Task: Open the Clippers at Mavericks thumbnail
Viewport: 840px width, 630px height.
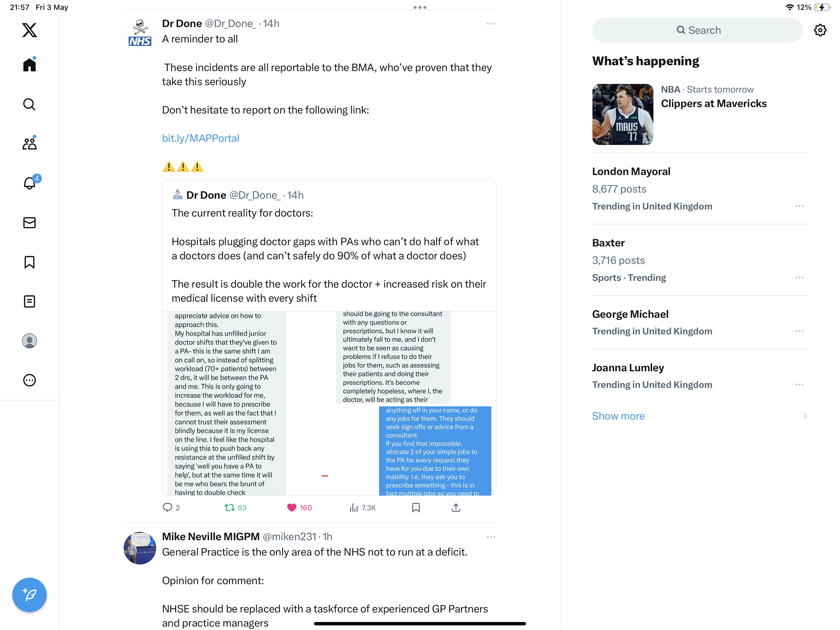Action: (623, 114)
